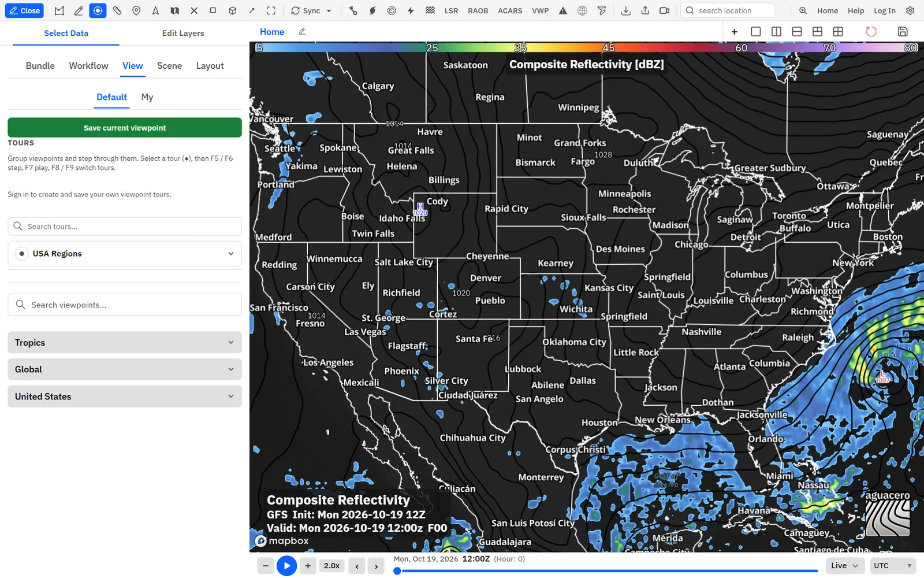Open the settings gear icon

coord(910,10)
